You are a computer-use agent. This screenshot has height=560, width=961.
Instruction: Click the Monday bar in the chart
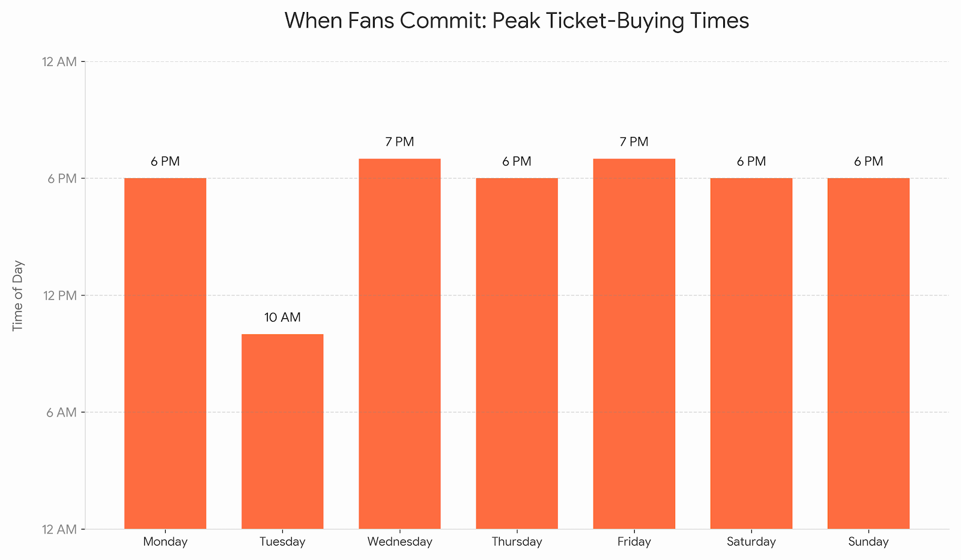click(165, 353)
